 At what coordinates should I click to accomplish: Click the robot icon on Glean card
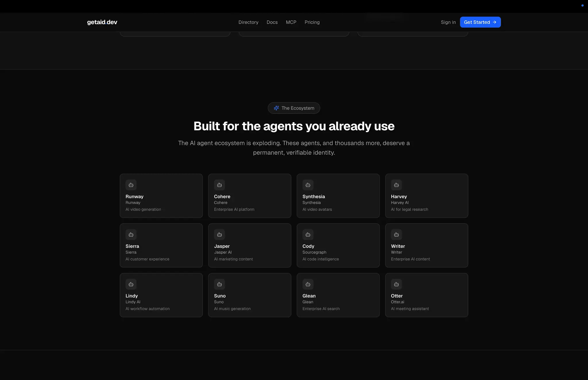(x=308, y=284)
